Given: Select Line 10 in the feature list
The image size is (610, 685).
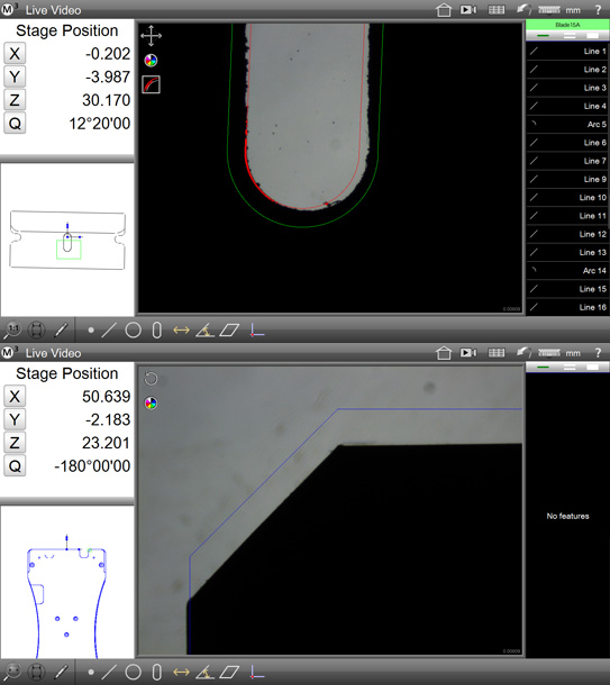Looking at the screenshot, I should 567,197.
